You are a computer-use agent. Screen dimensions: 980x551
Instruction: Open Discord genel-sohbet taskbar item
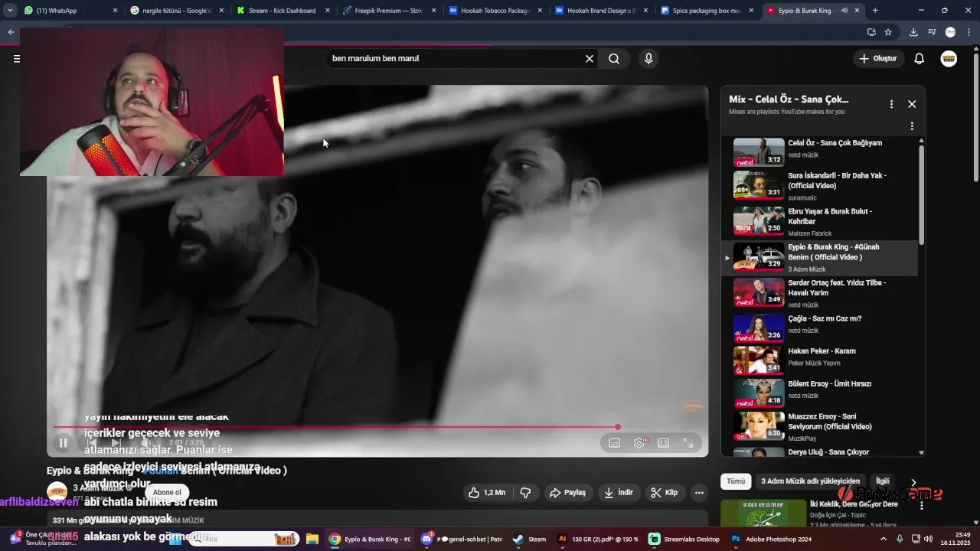(x=462, y=539)
